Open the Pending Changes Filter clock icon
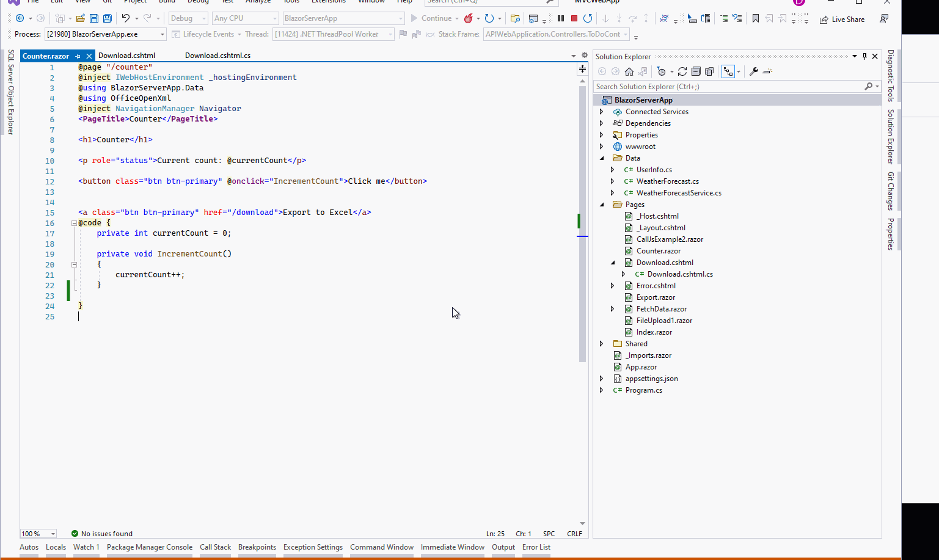Image resolution: width=939 pixels, height=560 pixels. [x=661, y=71]
